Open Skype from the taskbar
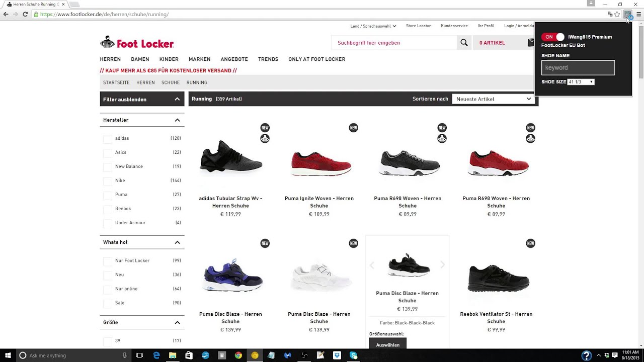Image resolution: width=644 pixels, height=362 pixels. 354,355
